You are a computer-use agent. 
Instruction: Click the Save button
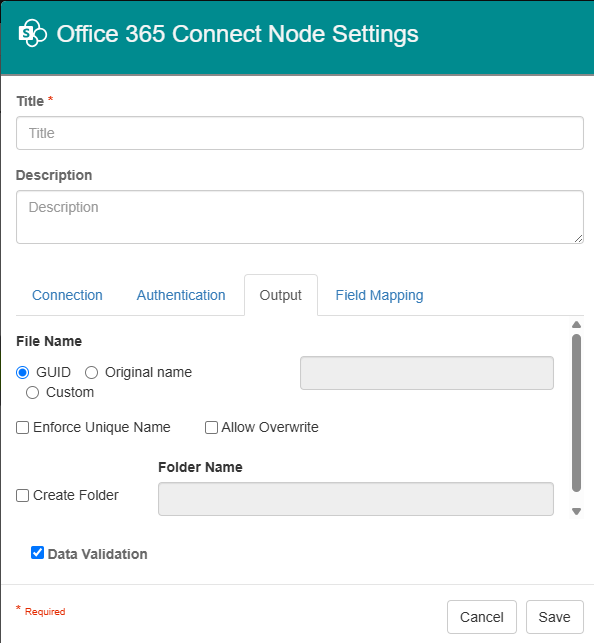click(555, 617)
